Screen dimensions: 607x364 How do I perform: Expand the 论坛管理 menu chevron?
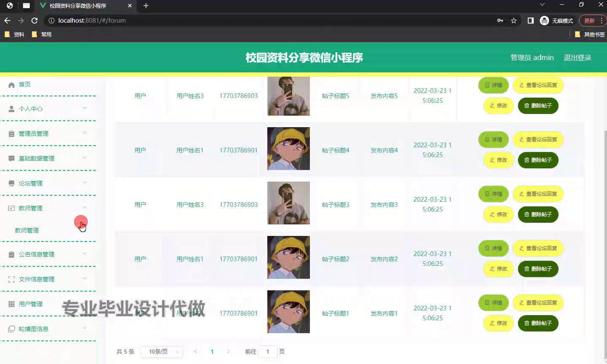pos(85,182)
